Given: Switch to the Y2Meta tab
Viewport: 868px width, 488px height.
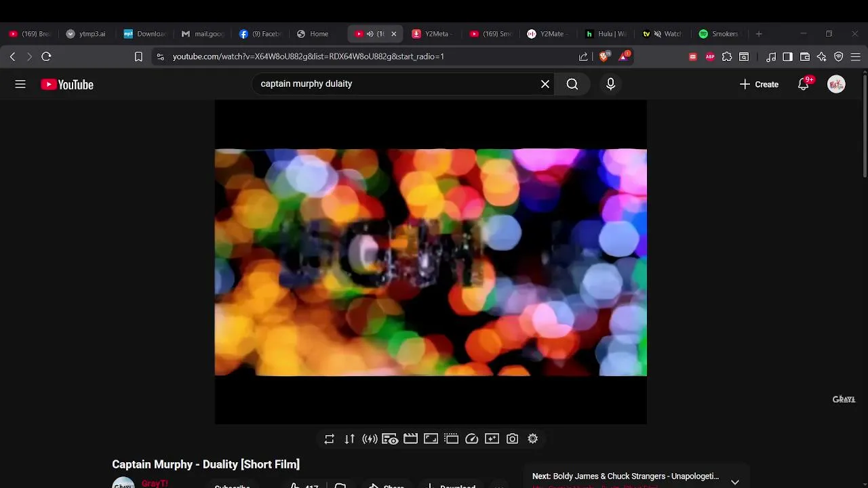Looking at the screenshot, I should 433,34.
